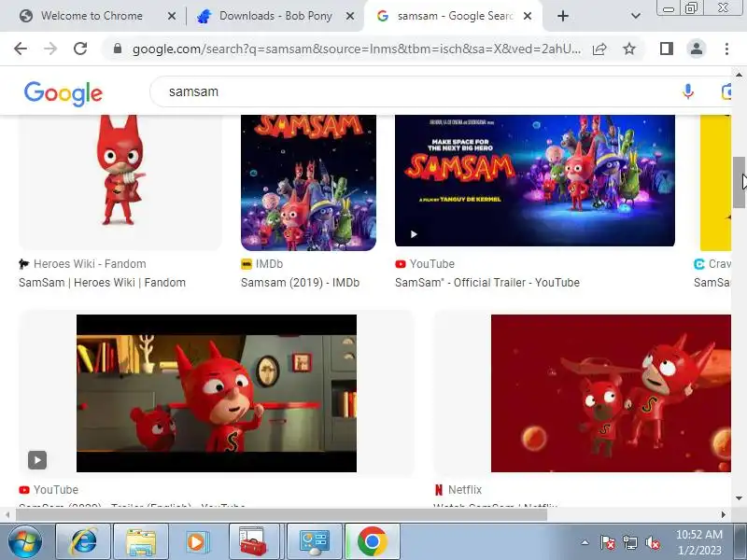This screenshot has height=560, width=747.
Task: Close the Downloads - Bob Pony tab
Action: coord(349,16)
